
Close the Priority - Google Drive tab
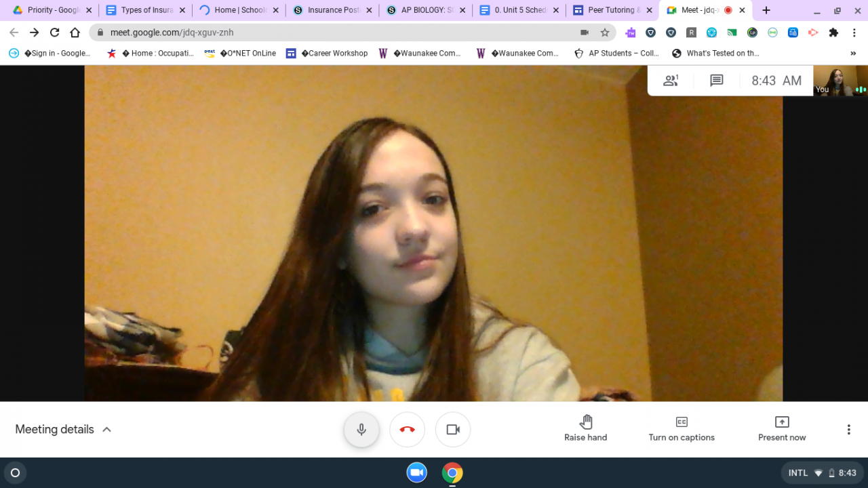click(x=88, y=10)
